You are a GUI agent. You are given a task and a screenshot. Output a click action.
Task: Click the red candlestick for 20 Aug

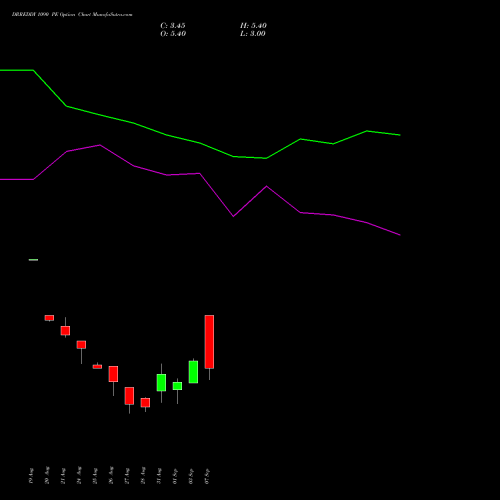(49, 318)
